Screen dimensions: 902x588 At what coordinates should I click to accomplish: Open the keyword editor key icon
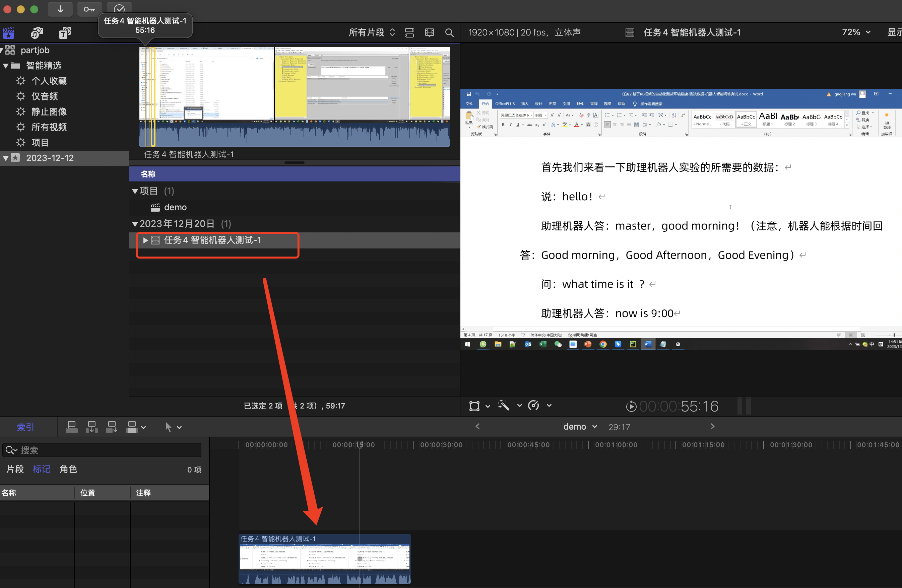pyautogui.click(x=89, y=9)
